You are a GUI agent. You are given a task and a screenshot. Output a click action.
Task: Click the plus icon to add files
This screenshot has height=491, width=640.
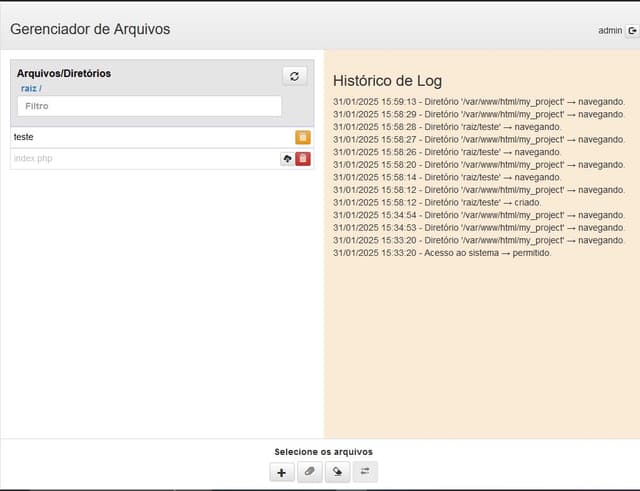click(282, 472)
